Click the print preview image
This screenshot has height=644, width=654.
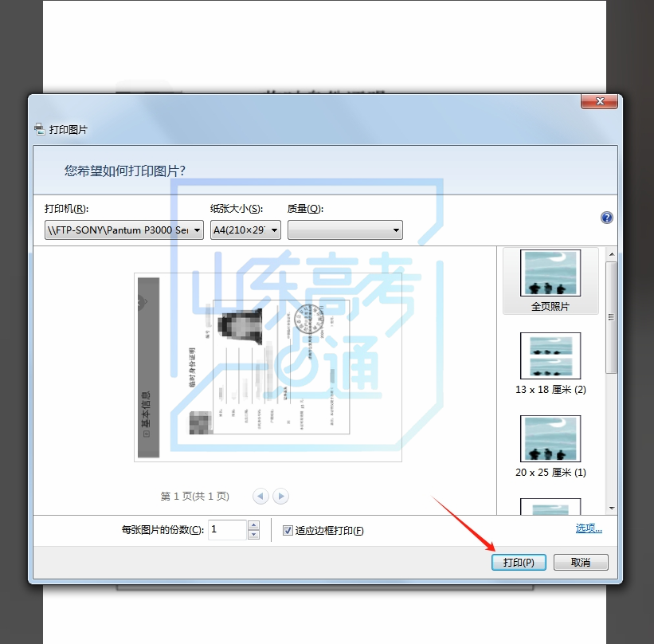click(x=268, y=367)
